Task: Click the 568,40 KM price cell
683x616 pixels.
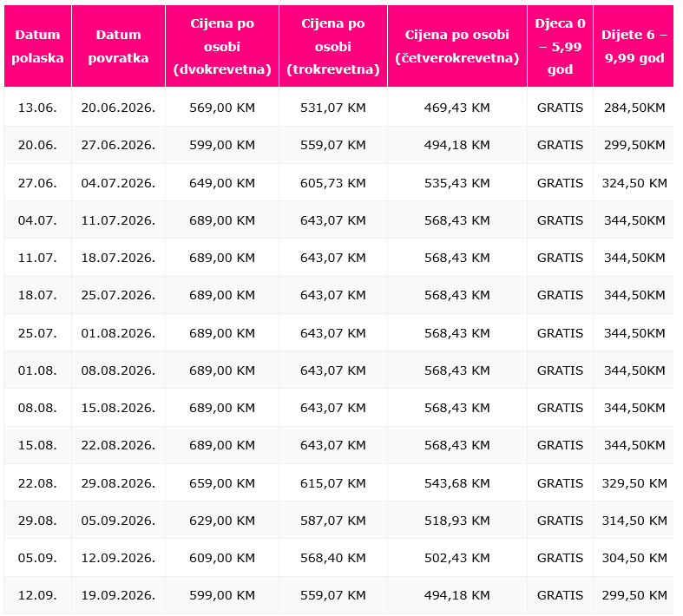Action: pyautogui.click(x=333, y=558)
